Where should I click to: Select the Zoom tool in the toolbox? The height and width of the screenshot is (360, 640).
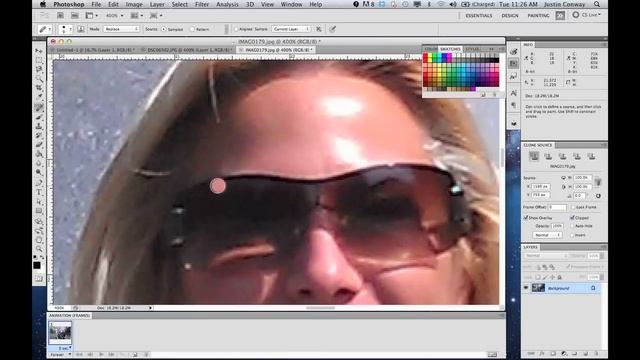click(39, 249)
